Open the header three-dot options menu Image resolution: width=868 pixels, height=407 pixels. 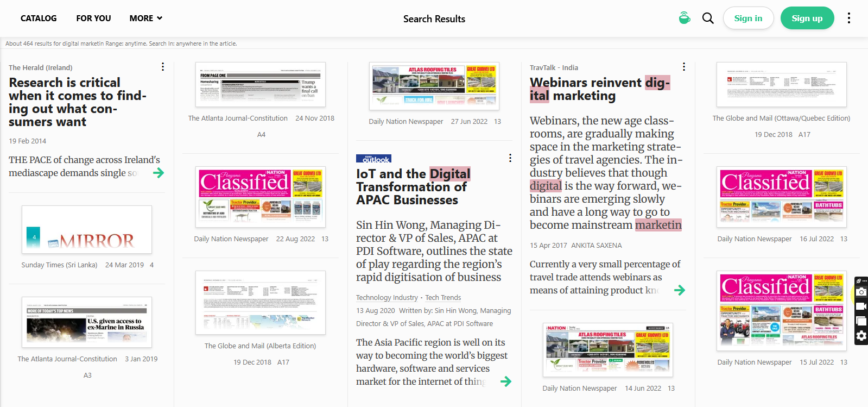coord(849,18)
